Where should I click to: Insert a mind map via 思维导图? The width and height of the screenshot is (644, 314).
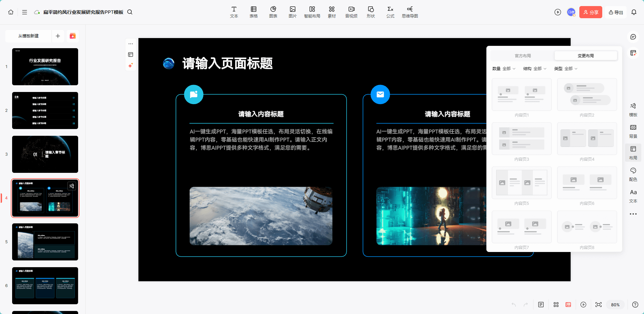tap(410, 12)
